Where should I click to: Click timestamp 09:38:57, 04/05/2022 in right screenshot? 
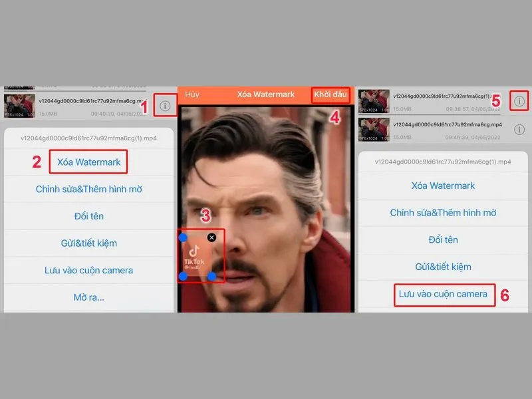(x=473, y=109)
